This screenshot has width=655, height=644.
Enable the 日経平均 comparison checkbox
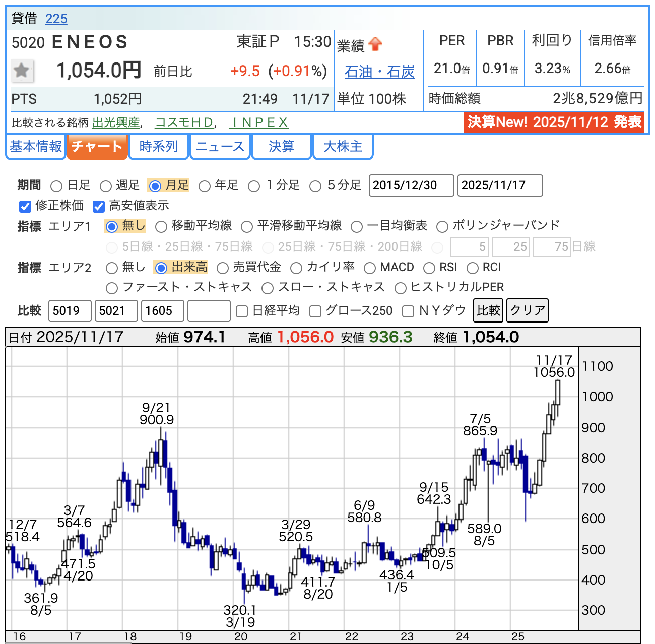coord(242,311)
